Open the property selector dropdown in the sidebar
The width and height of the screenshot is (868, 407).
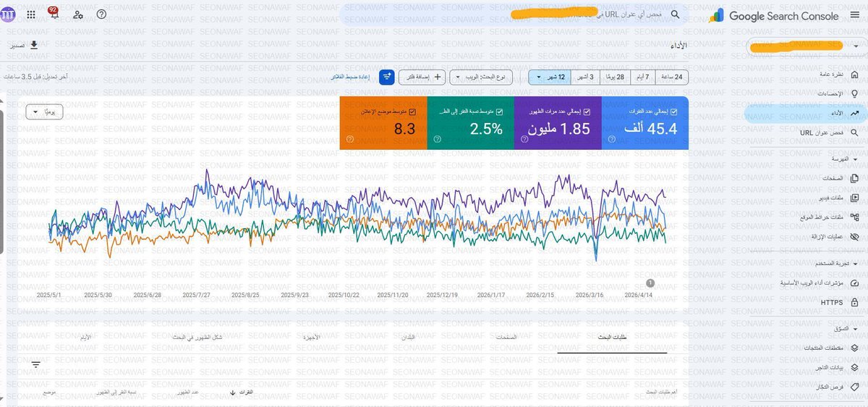807,46
